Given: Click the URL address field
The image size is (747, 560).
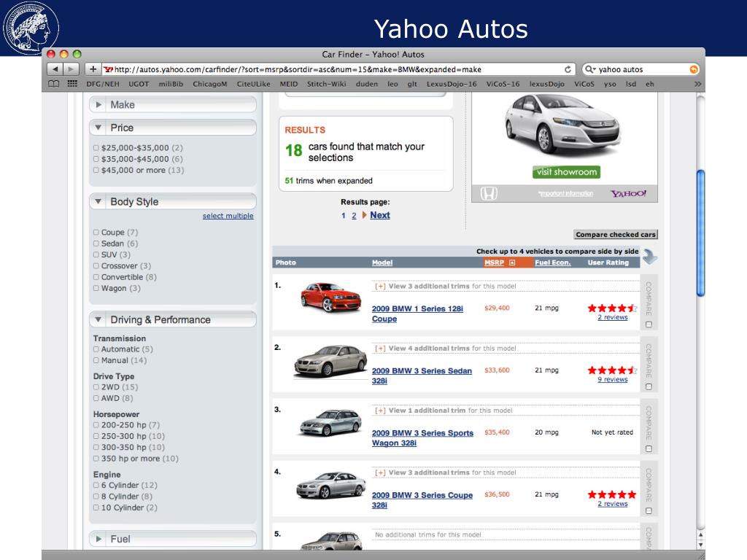Looking at the screenshot, I should click(x=338, y=69).
